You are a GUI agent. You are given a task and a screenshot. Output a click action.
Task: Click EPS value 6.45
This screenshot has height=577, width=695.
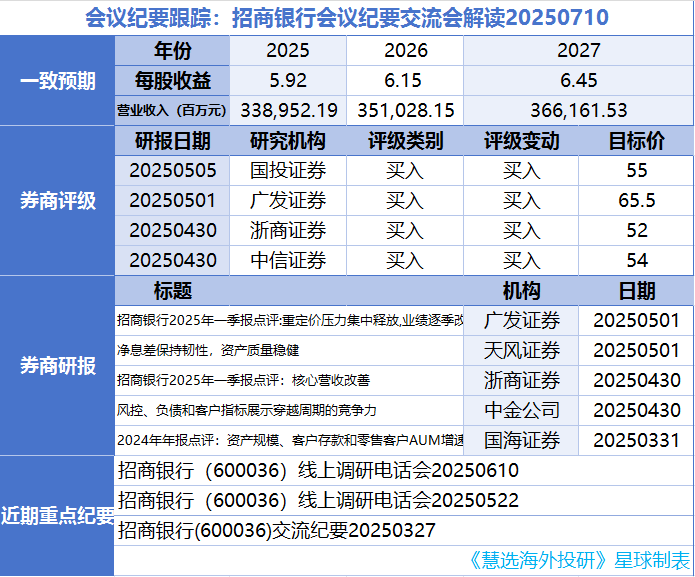point(578,81)
